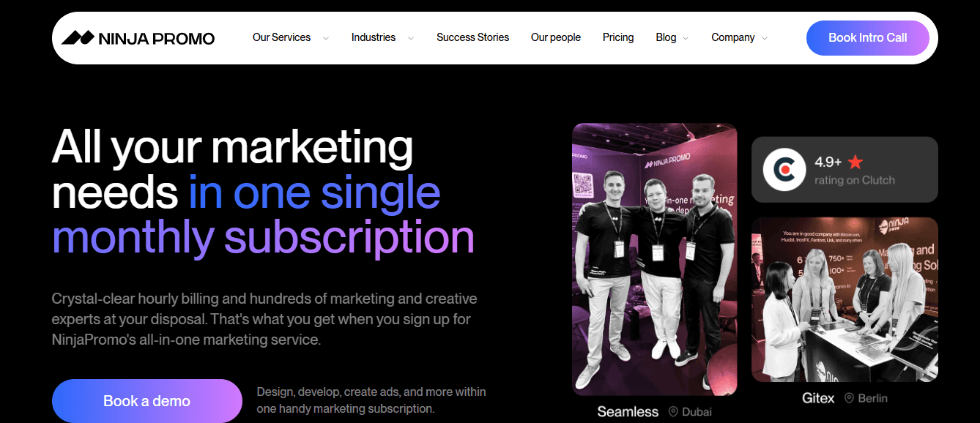Select Our people in the navigation

(555, 37)
